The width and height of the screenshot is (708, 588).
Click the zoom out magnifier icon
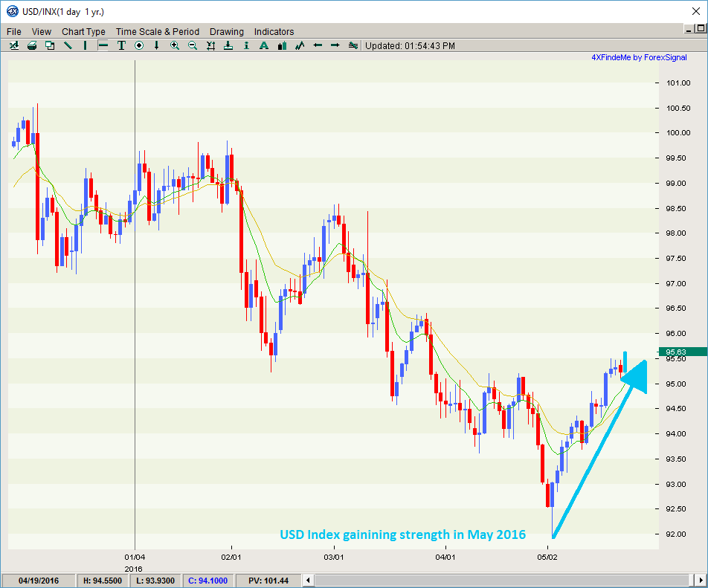point(193,45)
